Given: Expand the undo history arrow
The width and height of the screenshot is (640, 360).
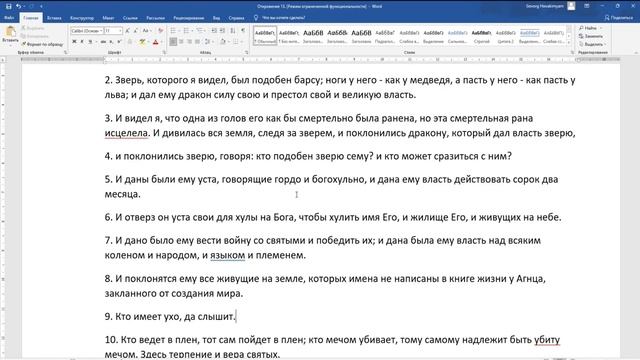Looking at the screenshot, I should coord(24,6).
